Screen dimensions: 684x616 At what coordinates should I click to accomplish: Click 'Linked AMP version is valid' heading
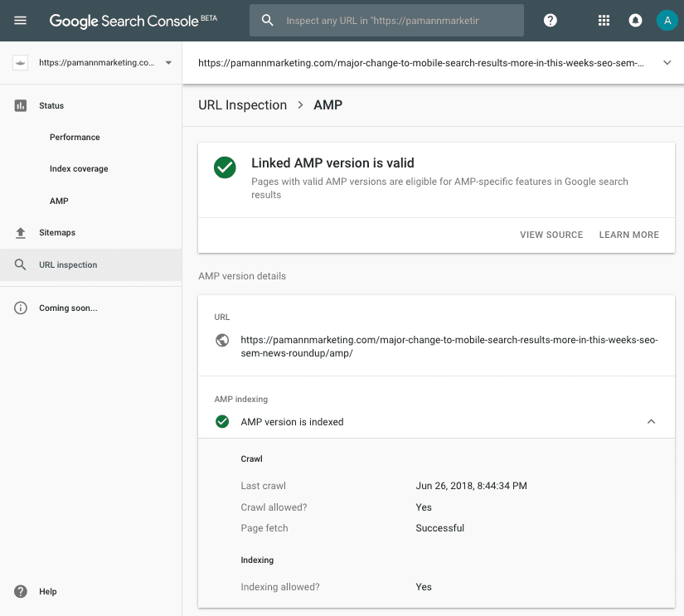tap(332, 163)
